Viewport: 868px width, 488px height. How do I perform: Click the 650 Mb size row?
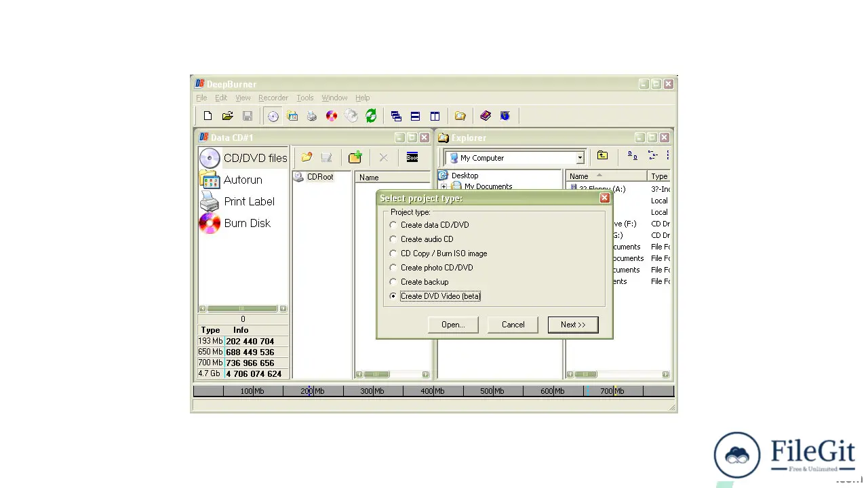coord(243,352)
